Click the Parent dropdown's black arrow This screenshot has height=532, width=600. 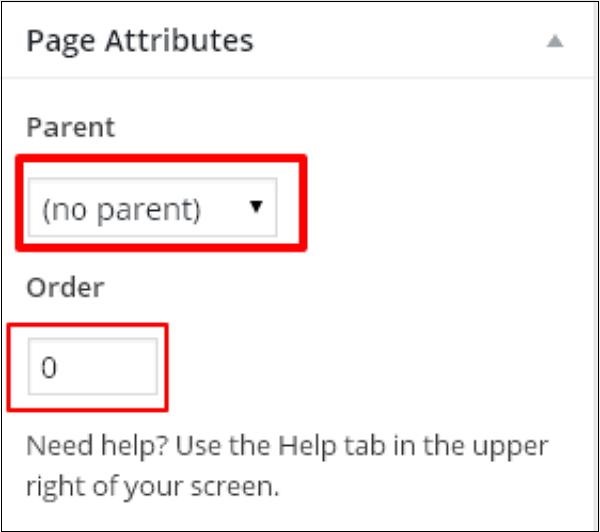256,207
